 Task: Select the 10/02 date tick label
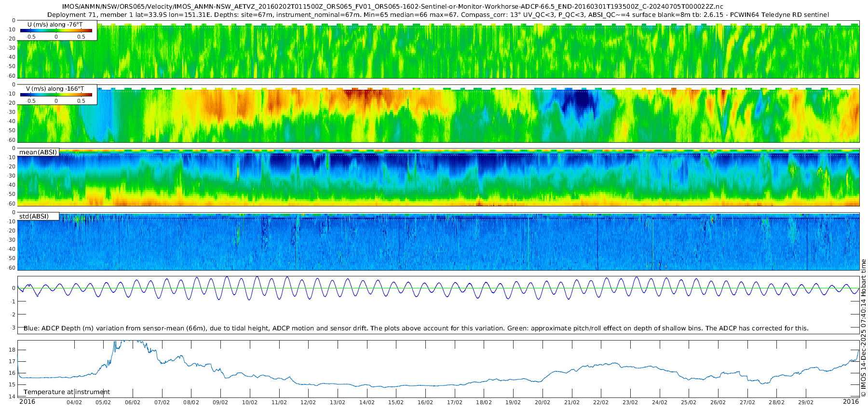249,403
